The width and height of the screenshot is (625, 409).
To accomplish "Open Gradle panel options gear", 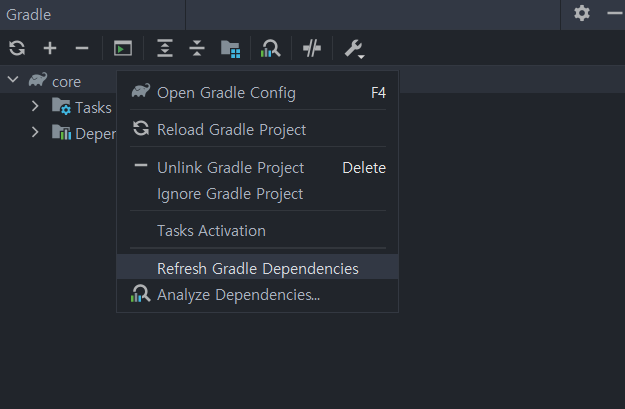I will tap(582, 13).
